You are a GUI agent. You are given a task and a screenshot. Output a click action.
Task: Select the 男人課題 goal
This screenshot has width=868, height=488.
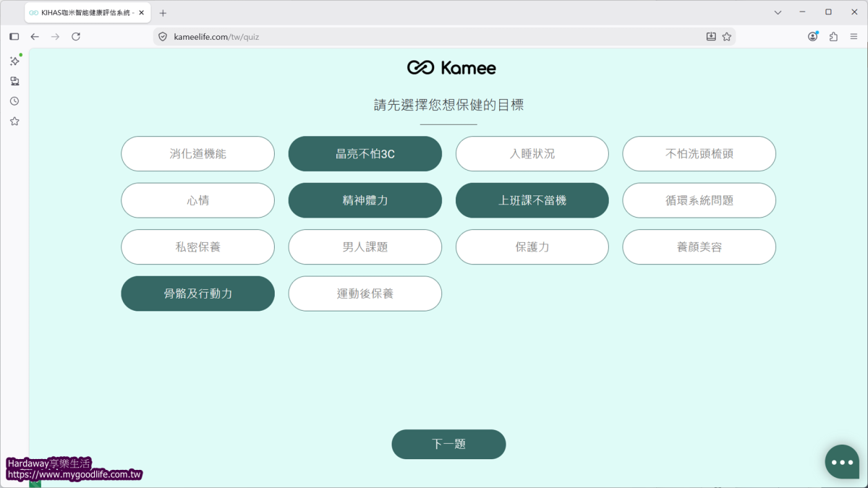point(365,247)
